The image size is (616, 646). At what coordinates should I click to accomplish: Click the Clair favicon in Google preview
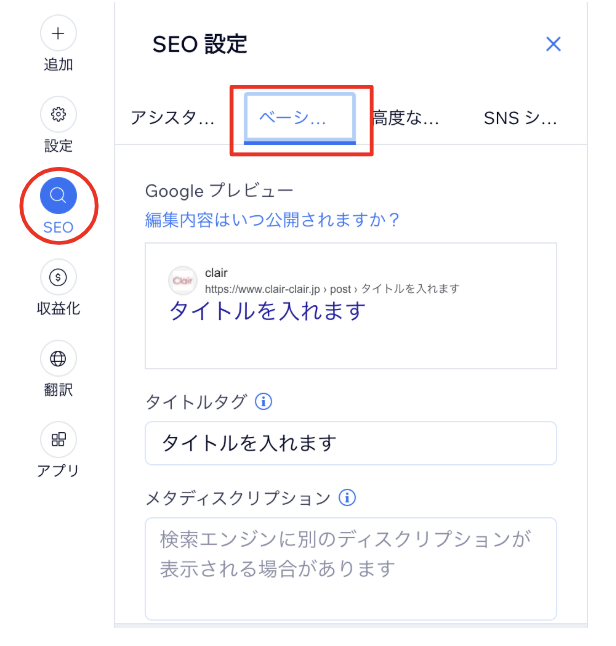183,281
